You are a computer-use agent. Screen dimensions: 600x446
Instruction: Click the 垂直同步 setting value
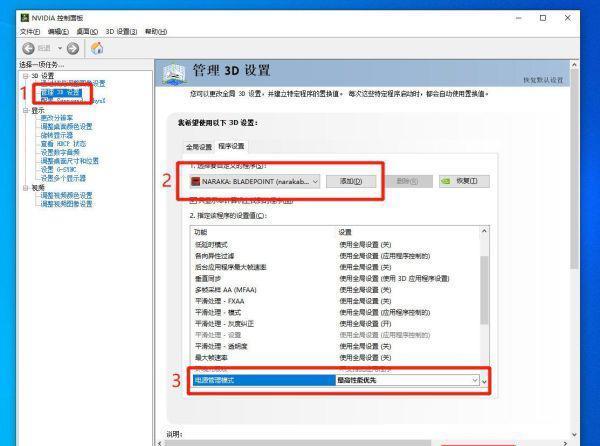395,278
